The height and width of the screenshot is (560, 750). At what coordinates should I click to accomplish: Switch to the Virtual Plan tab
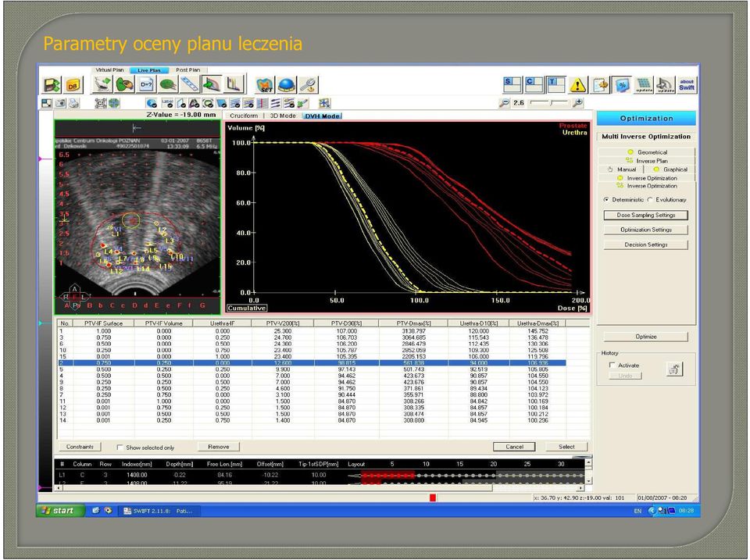point(109,70)
